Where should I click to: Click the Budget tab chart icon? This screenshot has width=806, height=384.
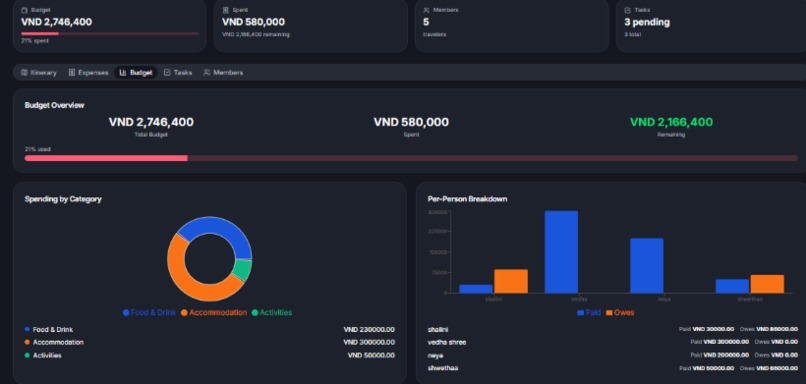coord(123,72)
